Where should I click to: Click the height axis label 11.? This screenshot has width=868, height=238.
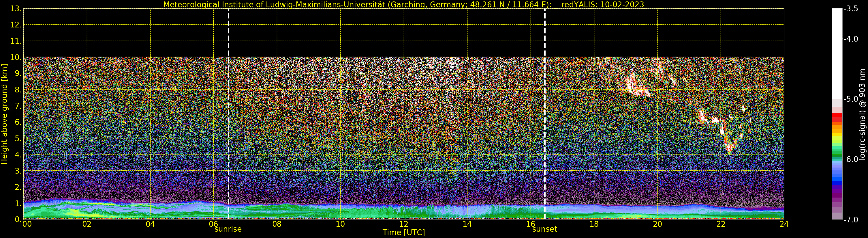pyautogui.click(x=16, y=41)
